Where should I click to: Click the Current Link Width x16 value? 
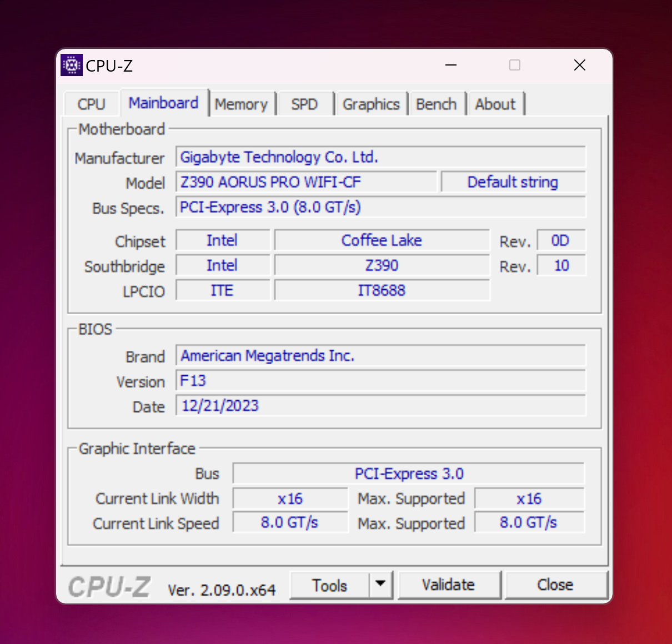coord(290,499)
